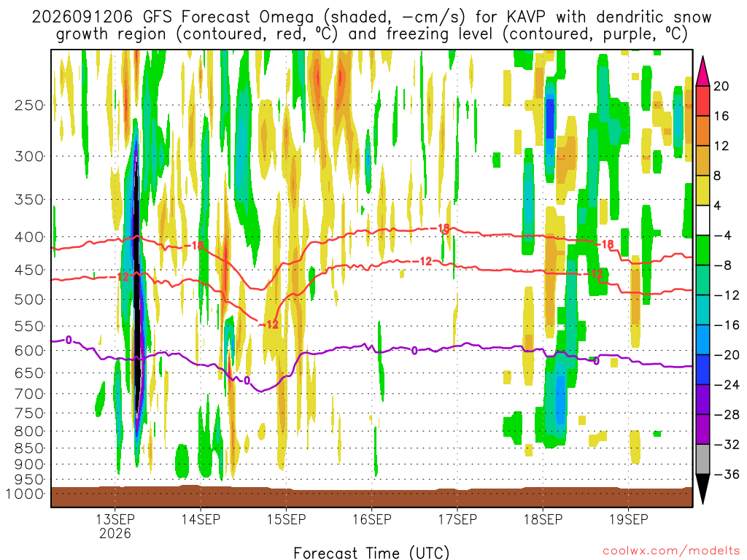Click the black downward arrow below colorbar
Viewport: 747px width, 560px height.
[703, 489]
